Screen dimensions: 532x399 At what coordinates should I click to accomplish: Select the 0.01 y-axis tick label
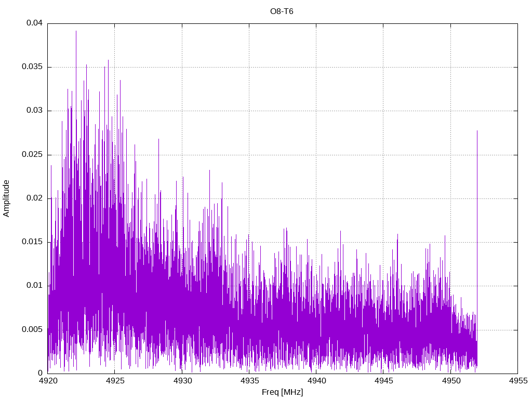click(35, 286)
